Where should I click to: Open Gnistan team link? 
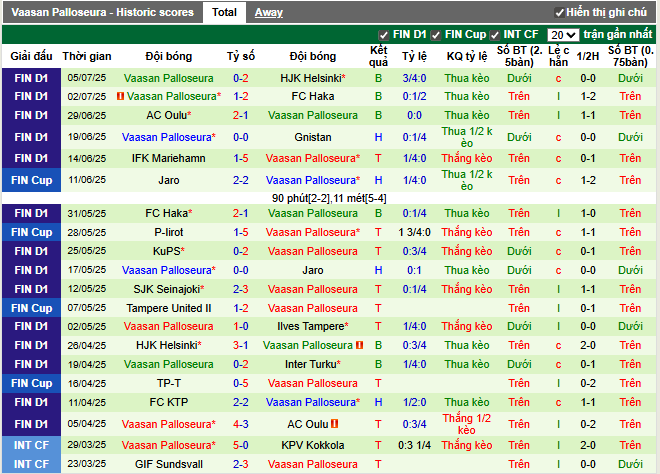point(313,137)
